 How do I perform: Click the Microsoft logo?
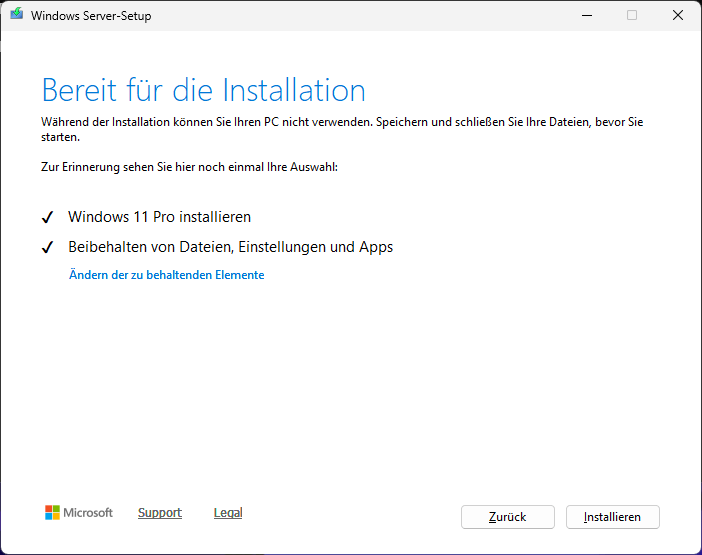(x=79, y=512)
